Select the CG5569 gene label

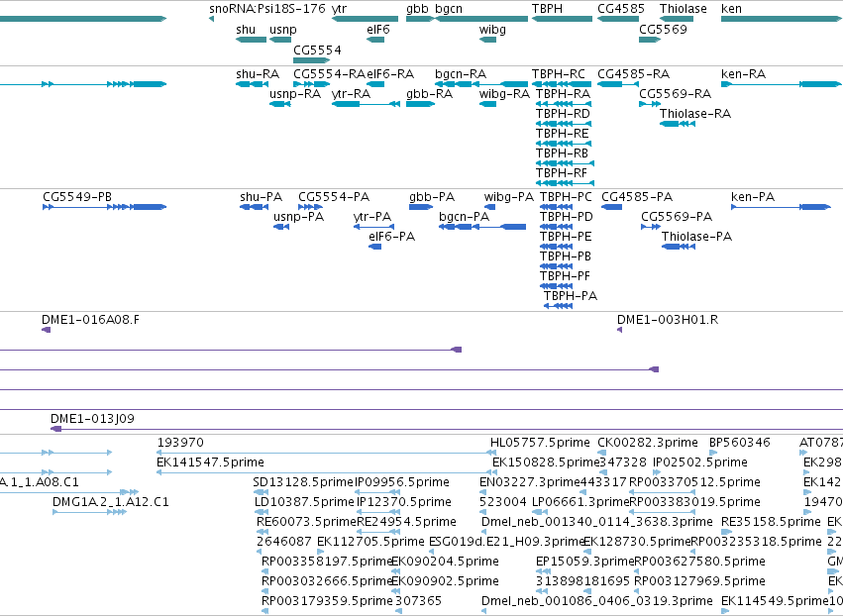coord(663,29)
